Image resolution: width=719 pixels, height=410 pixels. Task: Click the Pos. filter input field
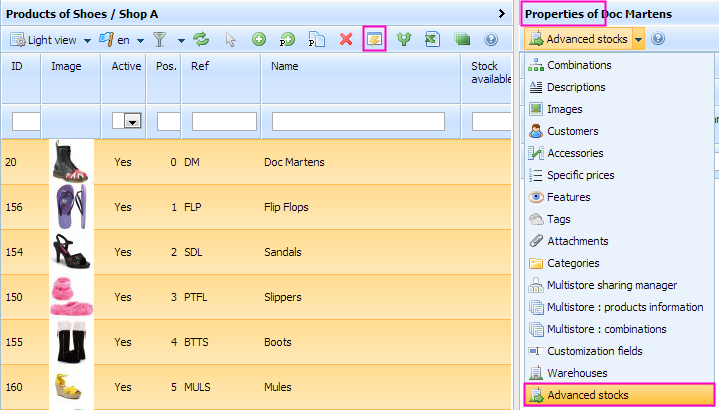168,122
